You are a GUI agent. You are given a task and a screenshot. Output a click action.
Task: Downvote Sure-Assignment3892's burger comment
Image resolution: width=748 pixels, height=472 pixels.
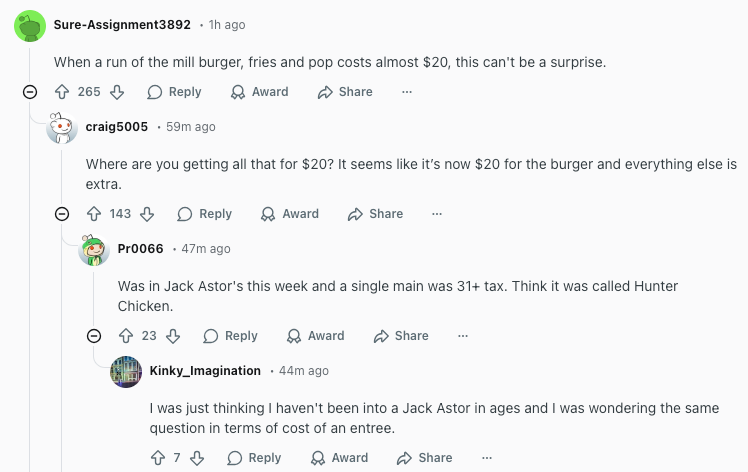116,92
